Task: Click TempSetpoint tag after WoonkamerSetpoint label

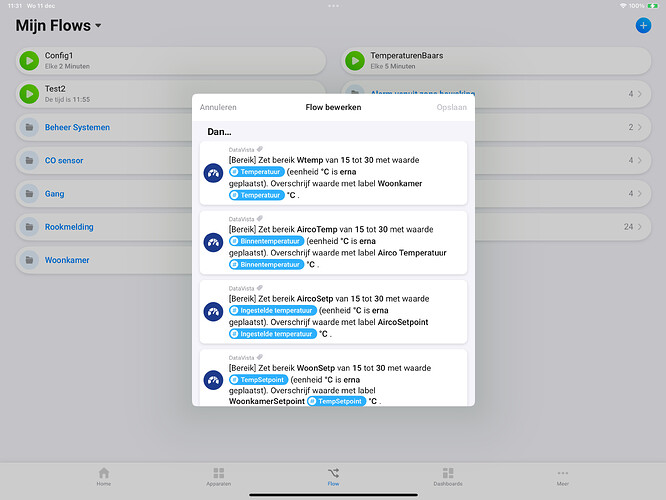Action: click(x=336, y=401)
